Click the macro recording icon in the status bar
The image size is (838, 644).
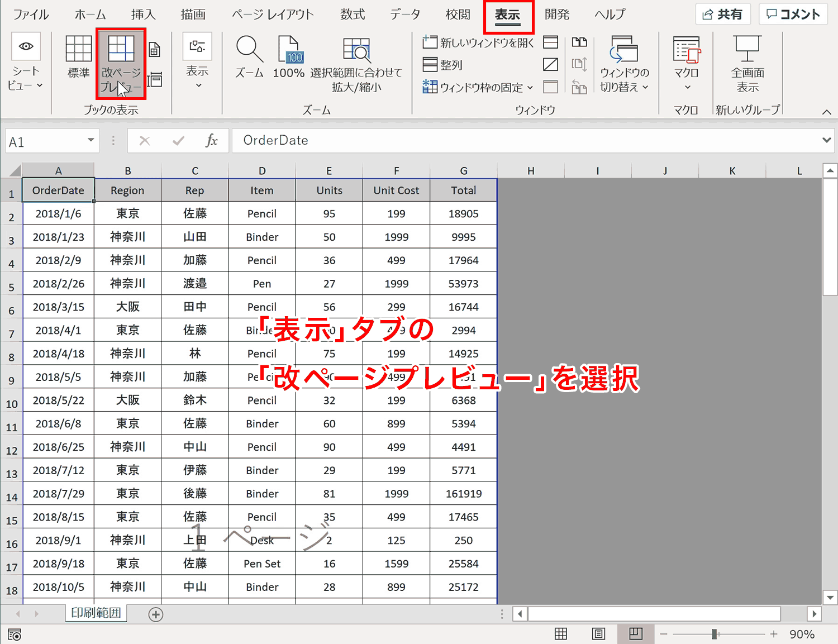(15, 635)
